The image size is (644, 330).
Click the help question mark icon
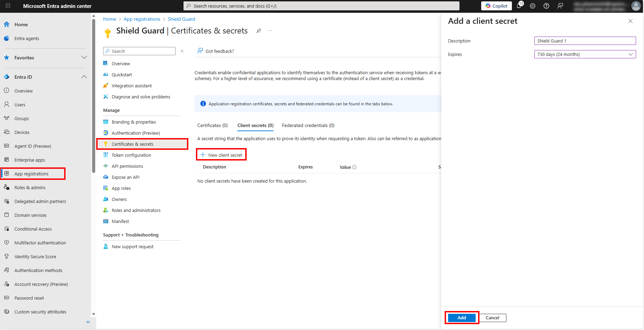[546, 6]
